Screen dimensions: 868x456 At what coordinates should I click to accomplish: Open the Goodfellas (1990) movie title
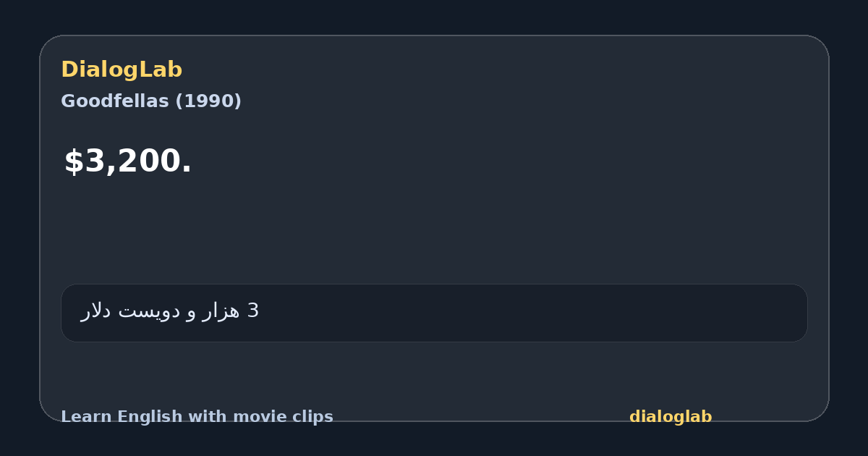point(151,101)
